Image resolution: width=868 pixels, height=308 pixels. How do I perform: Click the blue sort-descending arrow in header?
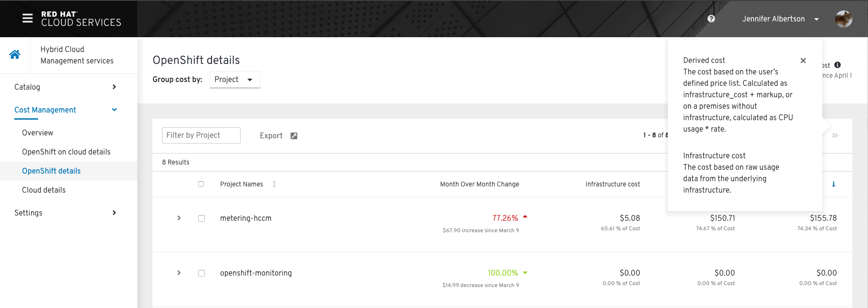click(834, 184)
